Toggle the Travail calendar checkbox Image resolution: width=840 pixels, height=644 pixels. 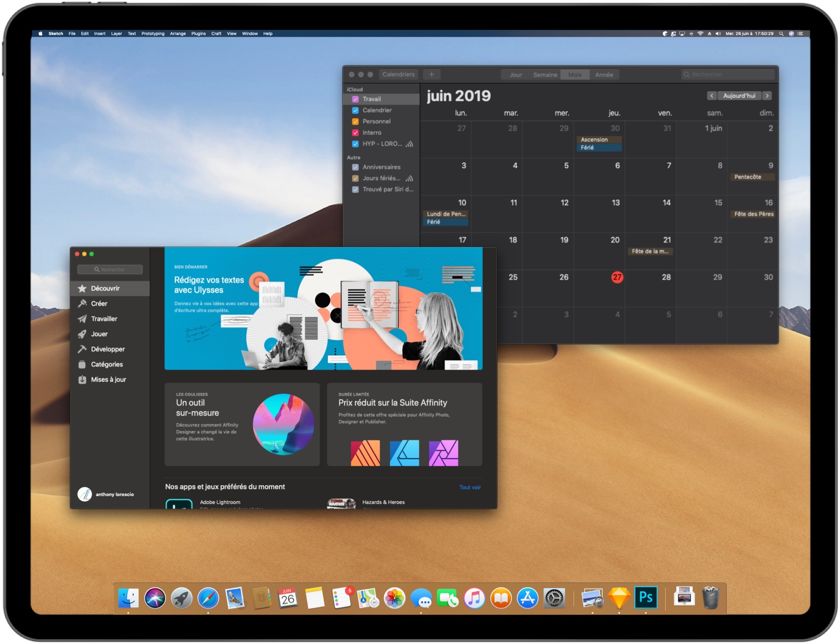pos(355,99)
